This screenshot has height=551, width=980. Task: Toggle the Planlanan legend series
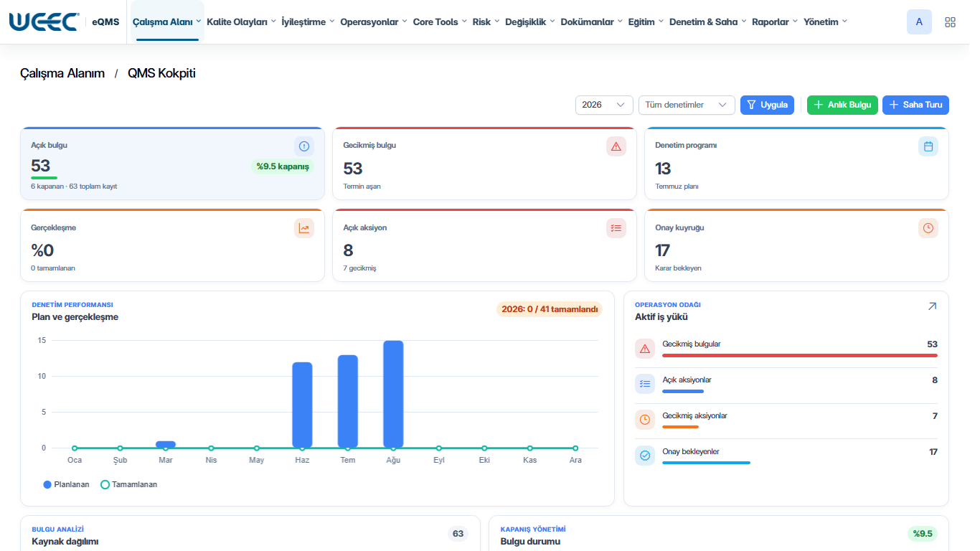pyautogui.click(x=67, y=484)
